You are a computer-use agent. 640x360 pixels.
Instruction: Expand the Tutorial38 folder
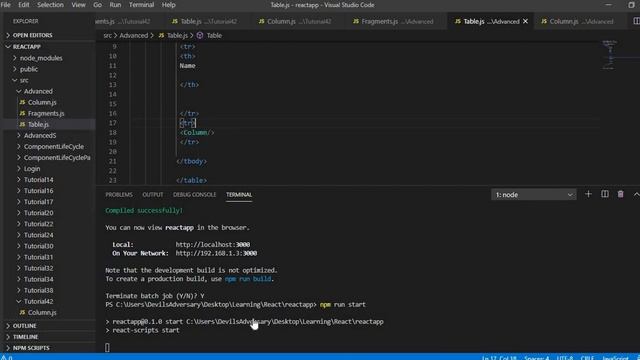[x=48, y=290]
